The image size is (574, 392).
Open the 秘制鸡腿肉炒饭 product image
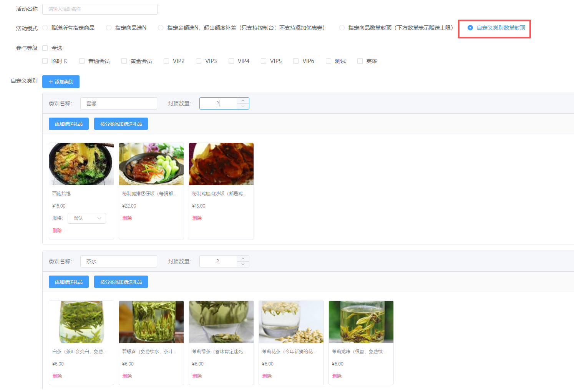221,164
